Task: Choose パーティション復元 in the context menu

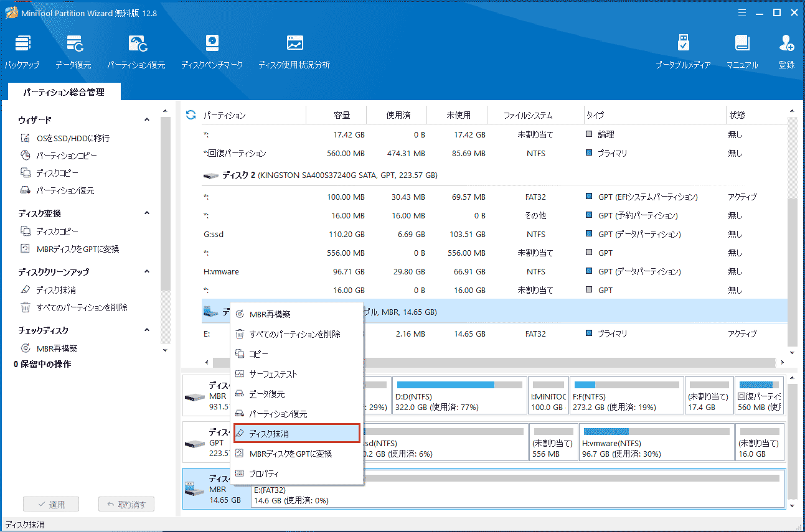Action: click(297, 414)
